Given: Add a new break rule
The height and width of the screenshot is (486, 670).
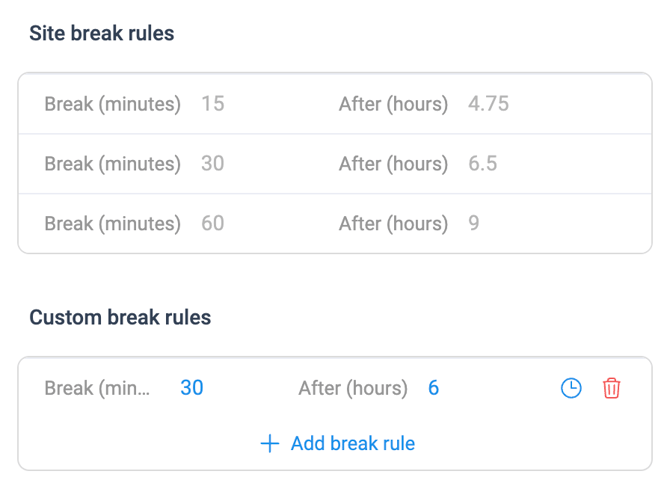Looking at the screenshot, I should [x=338, y=443].
